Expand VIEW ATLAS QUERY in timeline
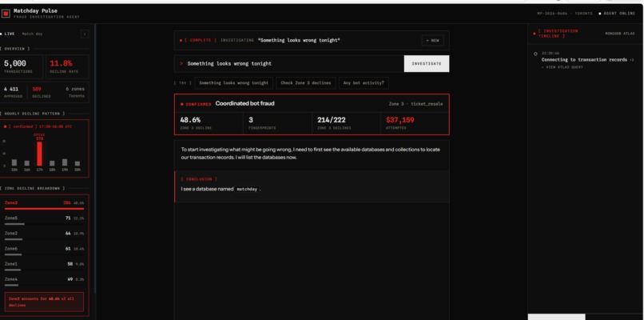This screenshot has height=320, width=644. click(x=563, y=67)
